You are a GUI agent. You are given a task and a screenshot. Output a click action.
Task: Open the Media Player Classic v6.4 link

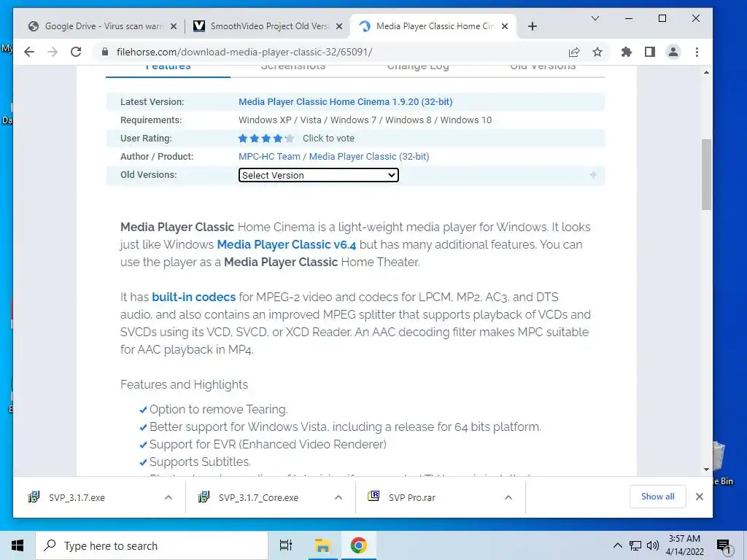[286, 245]
